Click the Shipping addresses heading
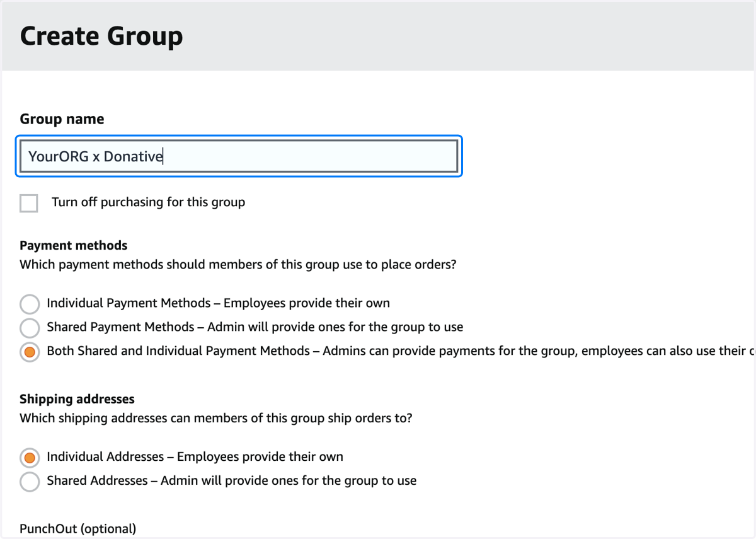The image size is (756, 539). pyautogui.click(x=77, y=399)
